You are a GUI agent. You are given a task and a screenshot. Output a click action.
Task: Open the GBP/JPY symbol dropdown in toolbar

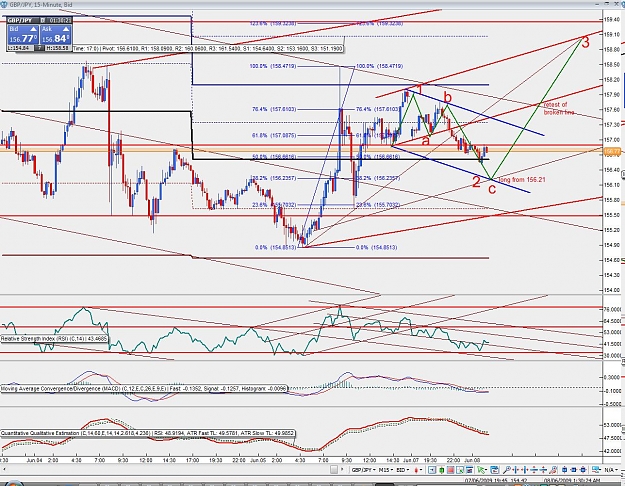[x=364, y=470]
